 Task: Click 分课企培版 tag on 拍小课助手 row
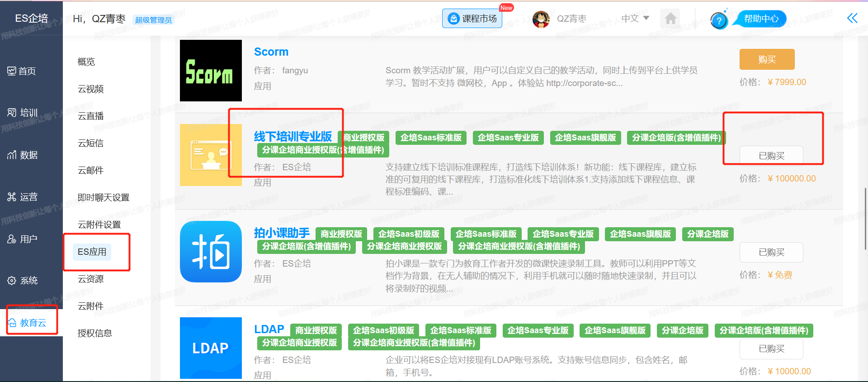pos(708,234)
